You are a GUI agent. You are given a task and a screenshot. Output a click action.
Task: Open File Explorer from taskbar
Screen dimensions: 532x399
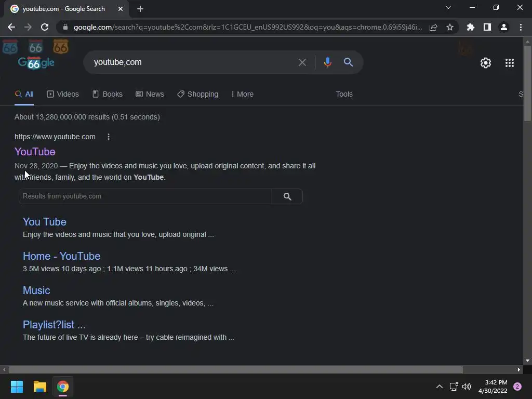point(39,387)
